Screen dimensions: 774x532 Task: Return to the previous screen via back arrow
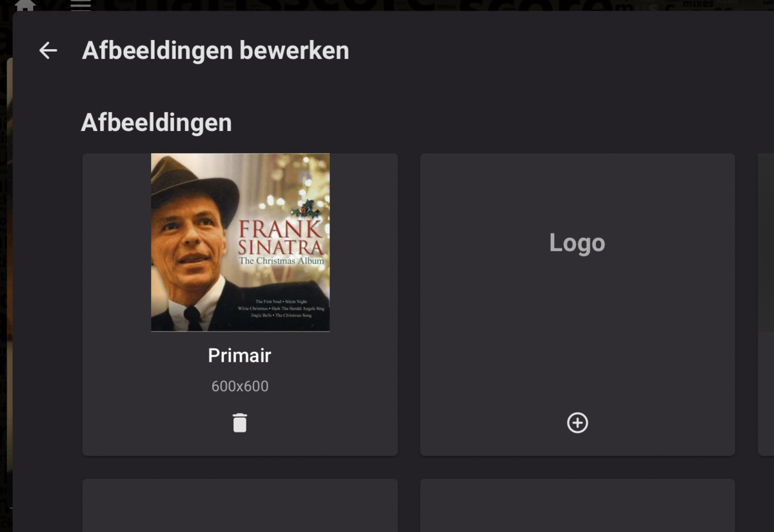click(48, 50)
